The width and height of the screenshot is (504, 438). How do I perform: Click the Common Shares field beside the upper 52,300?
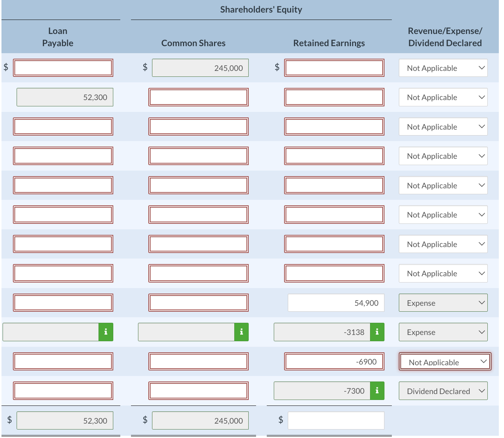pos(199,97)
